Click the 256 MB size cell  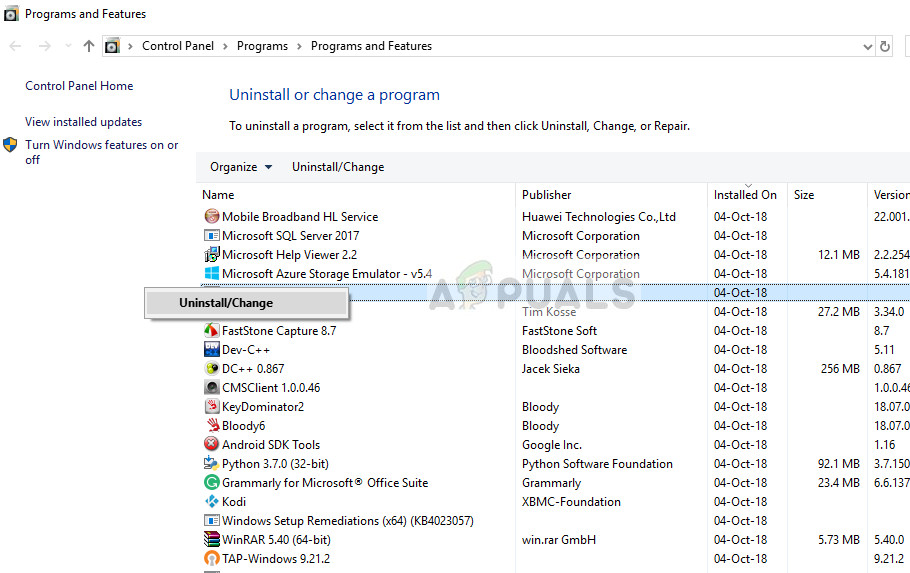(840, 369)
